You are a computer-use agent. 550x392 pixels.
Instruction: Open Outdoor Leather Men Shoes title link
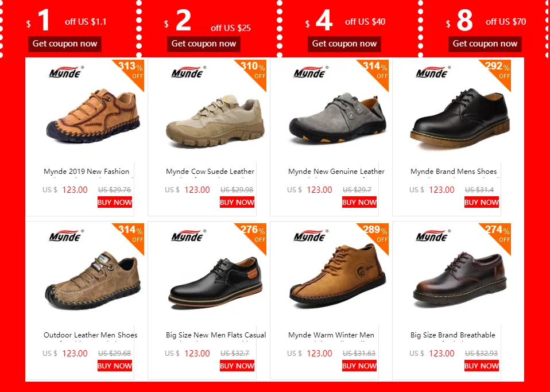point(91,335)
